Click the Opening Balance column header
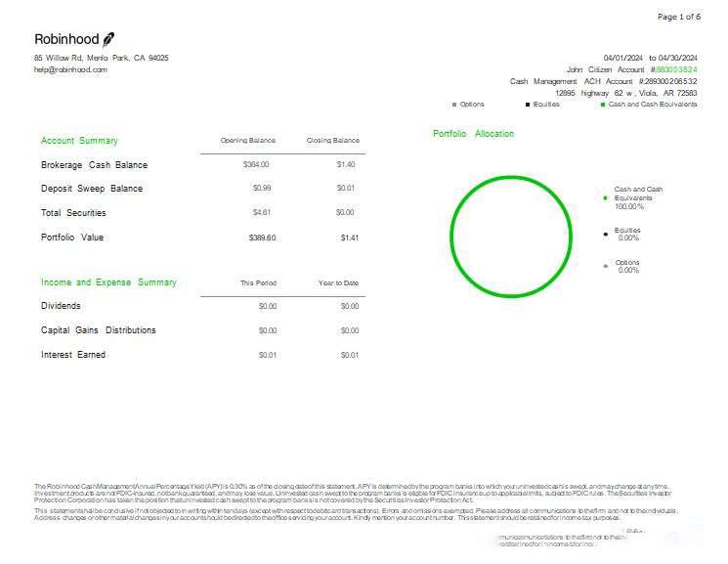Screen dimensions: 728x564 coord(248,141)
